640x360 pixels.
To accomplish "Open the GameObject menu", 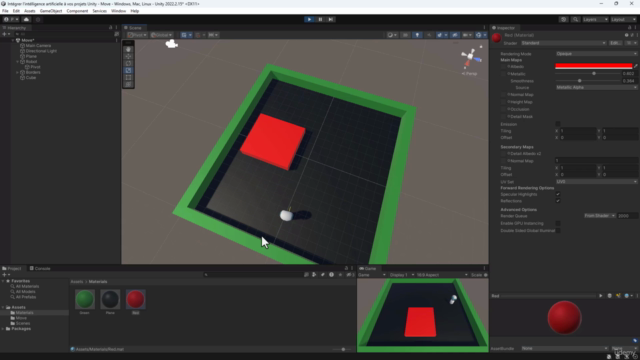I will (51, 11).
